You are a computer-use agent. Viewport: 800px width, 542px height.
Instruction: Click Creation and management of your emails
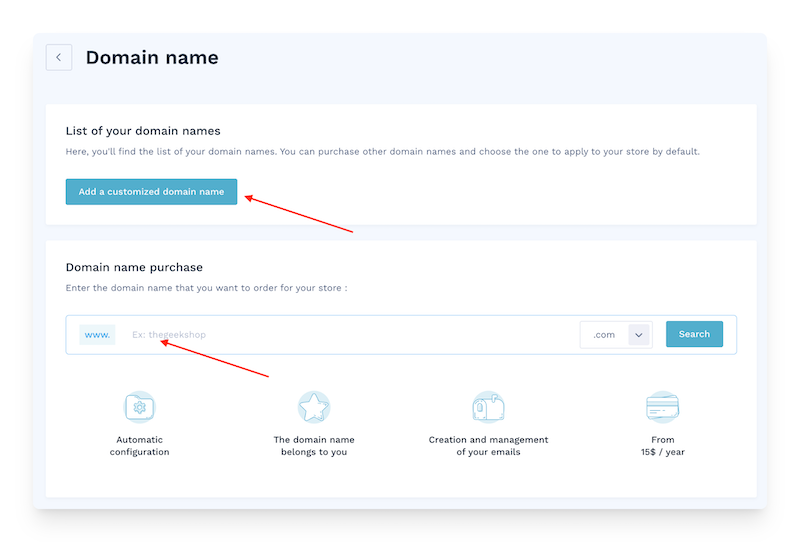pos(488,446)
